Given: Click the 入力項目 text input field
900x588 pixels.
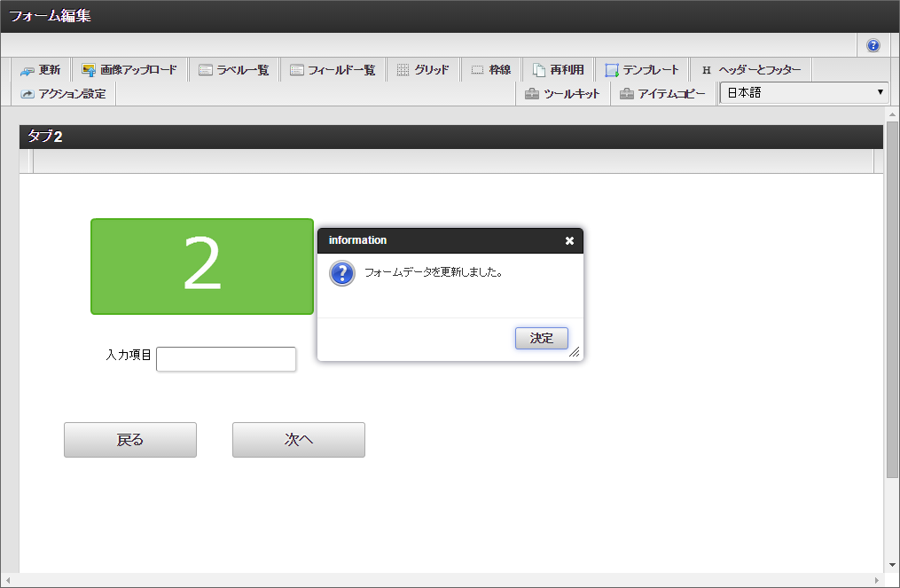Looking at the screenshot, I should click(226, 359).
